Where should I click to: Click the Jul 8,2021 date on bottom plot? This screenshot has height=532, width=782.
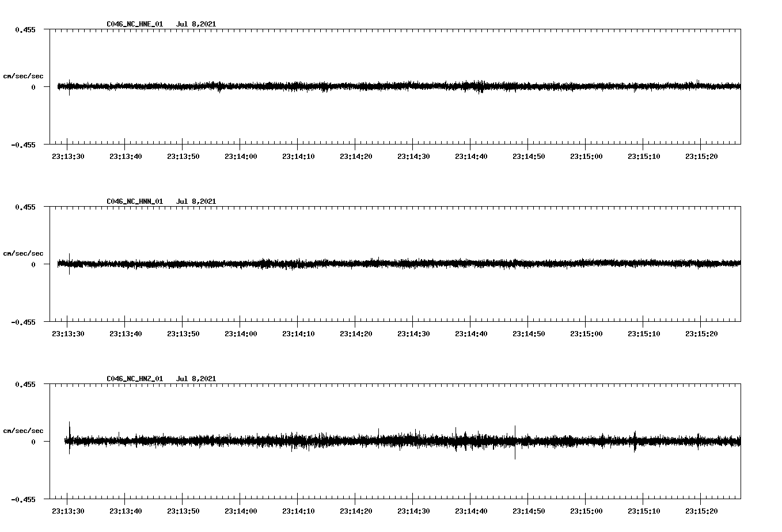pos(196,378)
